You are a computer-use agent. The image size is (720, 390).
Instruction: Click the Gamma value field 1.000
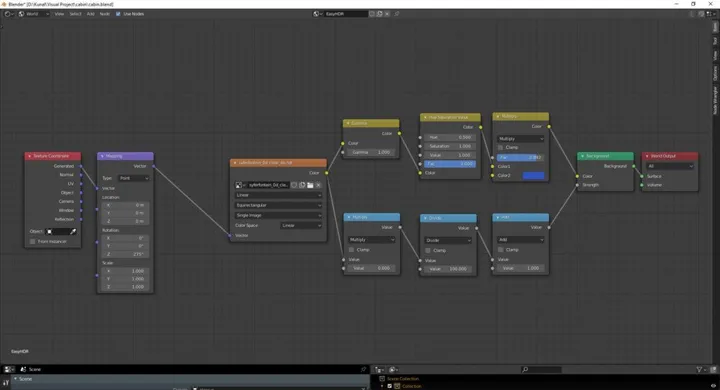click(x=371, y=152)
